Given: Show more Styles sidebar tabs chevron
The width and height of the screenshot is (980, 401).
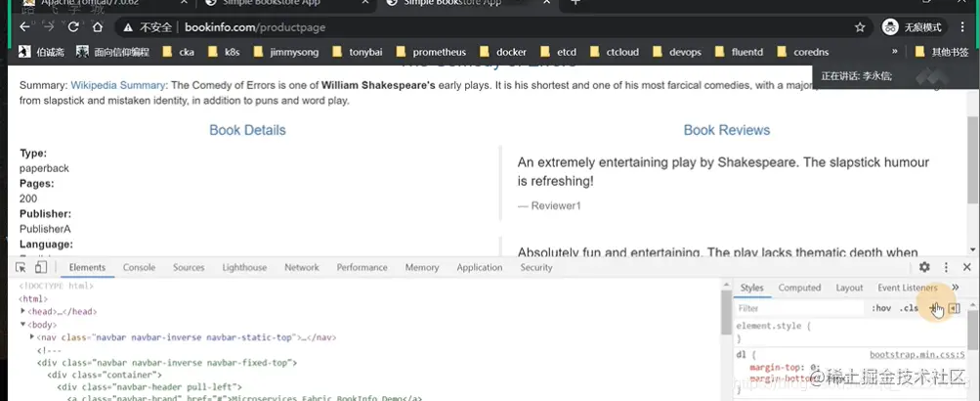Looking at the screenshot, I should [955, 288].
